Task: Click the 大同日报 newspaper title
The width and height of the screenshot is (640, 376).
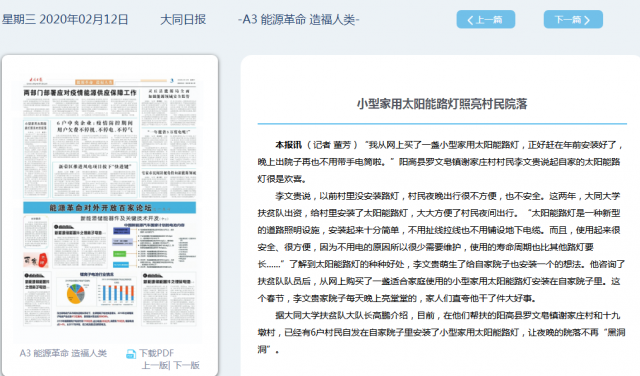Action: [x=183, y=19]
